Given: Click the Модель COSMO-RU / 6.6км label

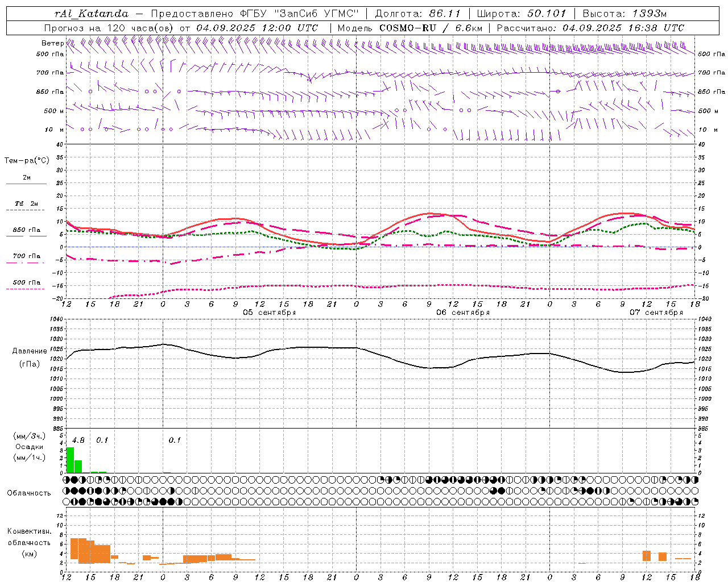Looking at the screenshot, I should 410,28.
